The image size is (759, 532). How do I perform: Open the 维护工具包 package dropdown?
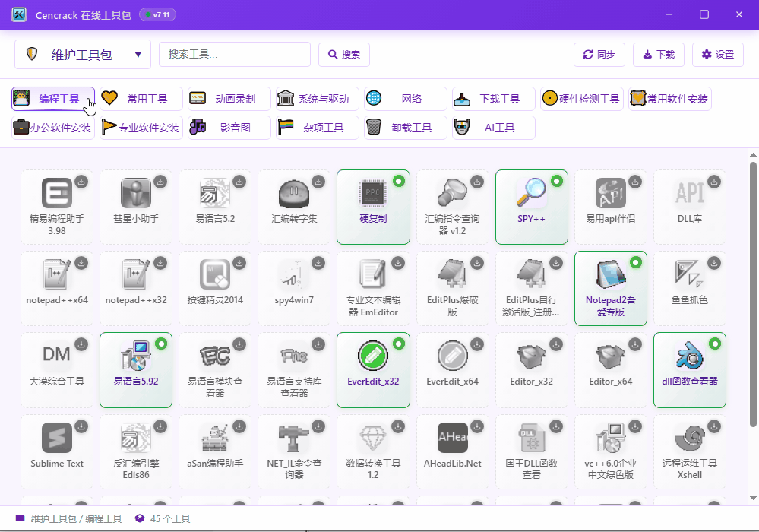click(x=83, y=54)
